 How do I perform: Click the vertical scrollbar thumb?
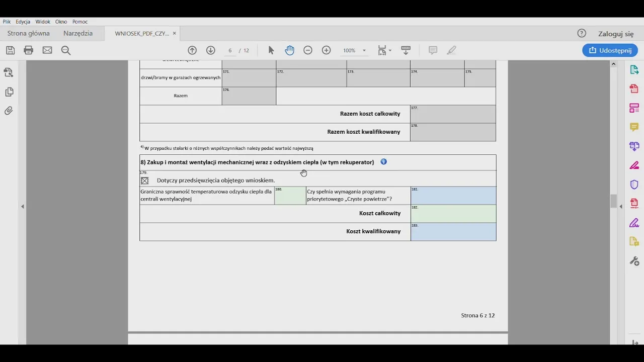[613, 201]
